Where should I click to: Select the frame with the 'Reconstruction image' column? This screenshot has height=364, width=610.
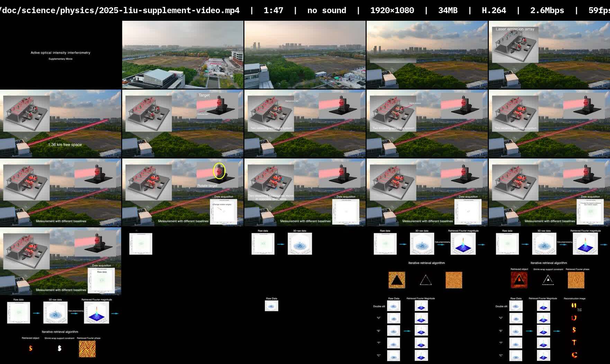point(549,330)
